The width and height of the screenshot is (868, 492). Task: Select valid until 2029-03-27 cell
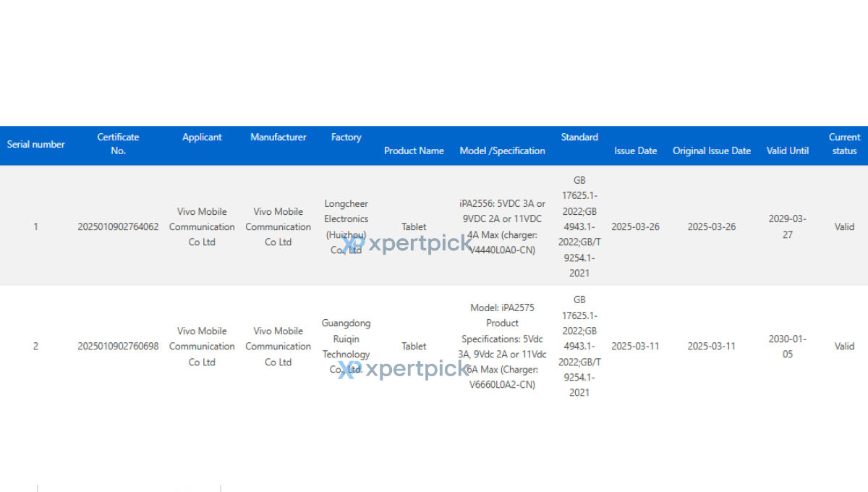[788, 226]
